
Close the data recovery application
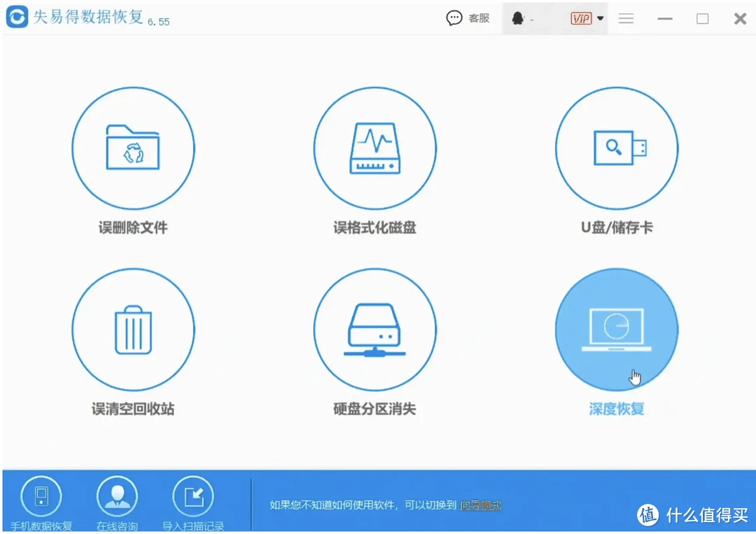(740, 18)
